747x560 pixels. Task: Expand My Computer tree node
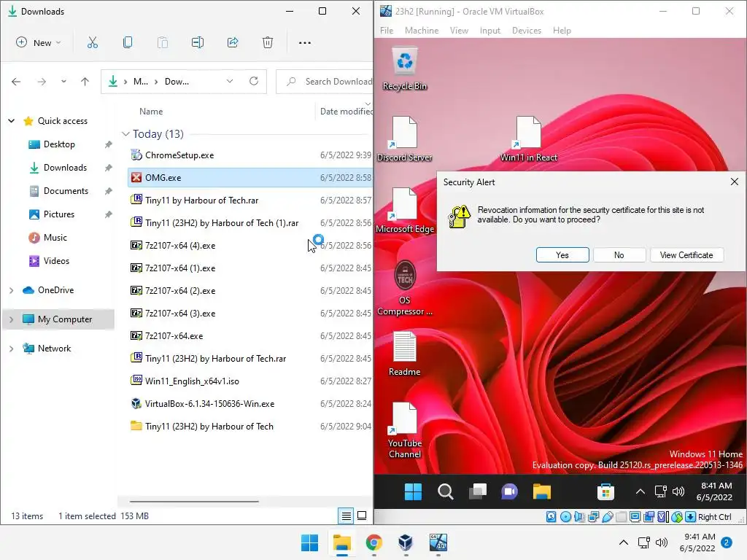point(12,319)
